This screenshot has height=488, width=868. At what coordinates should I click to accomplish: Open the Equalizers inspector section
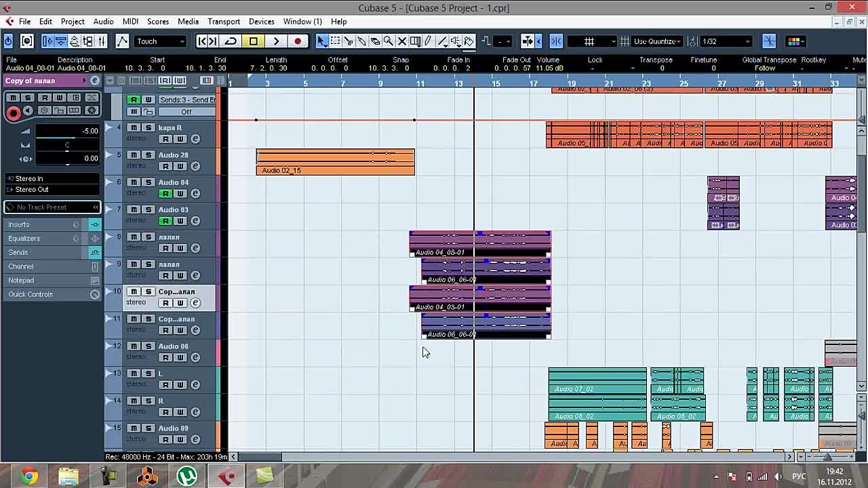point(52,239)
